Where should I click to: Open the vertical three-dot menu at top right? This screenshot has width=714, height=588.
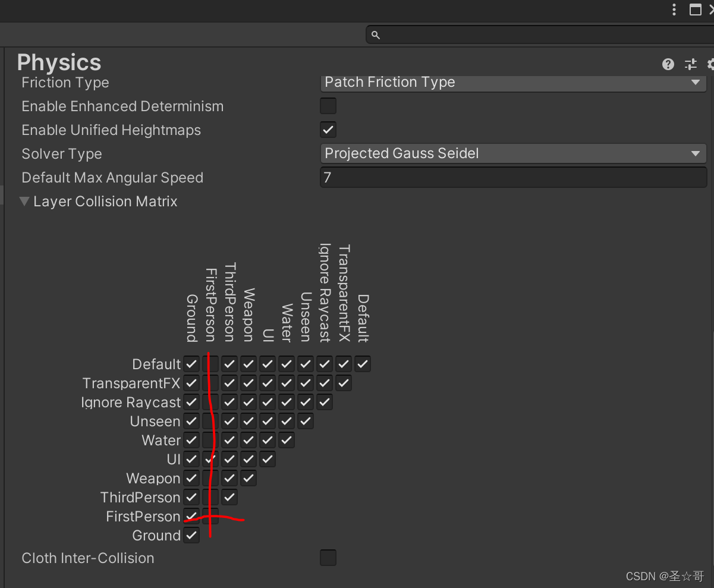[x=673, y=10]
